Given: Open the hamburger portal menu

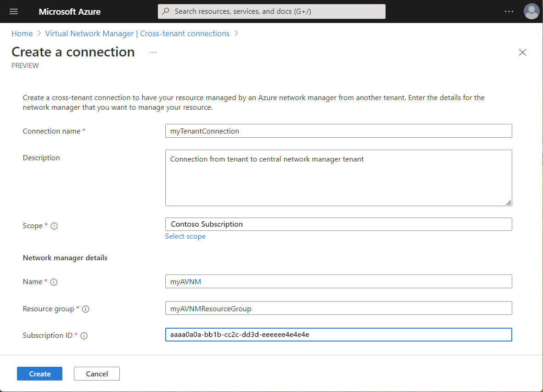Looking at the screenshot, I should [14, 11].
